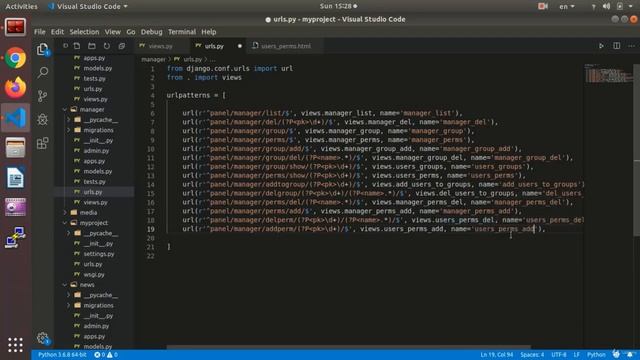This screenshot has width=640, height=360.
Task: Open the en language input dropdown
Action: point(567,7)
